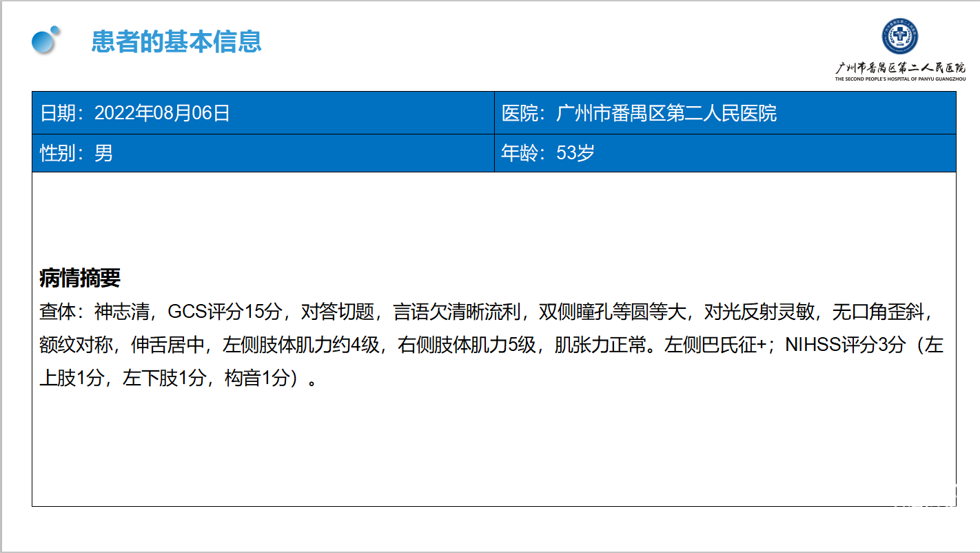Screen dimensions: 980x553
Task: Click the text line starting 查体：神志清
Action: pyautogui.click(x=487, y=312)
